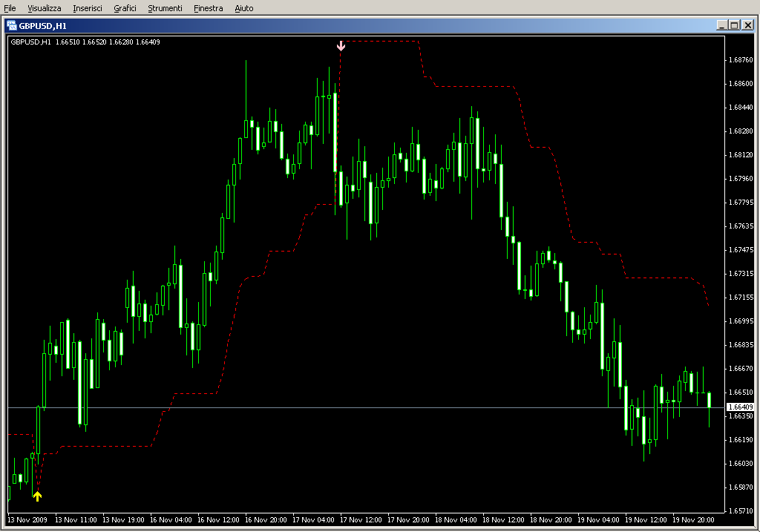Click time axis label 16 Nov 04:00
The height and width of the screenshot is (532, 760).
click(171, 520)
